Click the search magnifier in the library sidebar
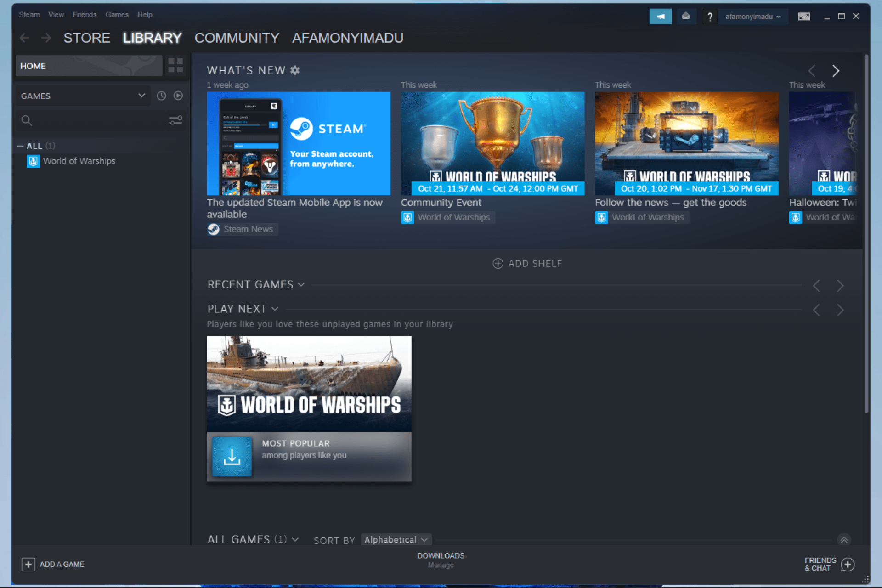The width and height of the screenshot is (882, 588). point(27,120)
